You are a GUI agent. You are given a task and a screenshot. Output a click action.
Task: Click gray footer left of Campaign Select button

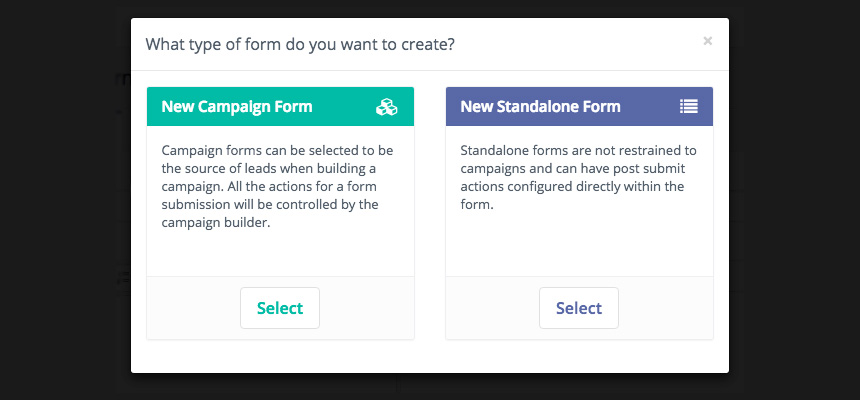(193, 308)
